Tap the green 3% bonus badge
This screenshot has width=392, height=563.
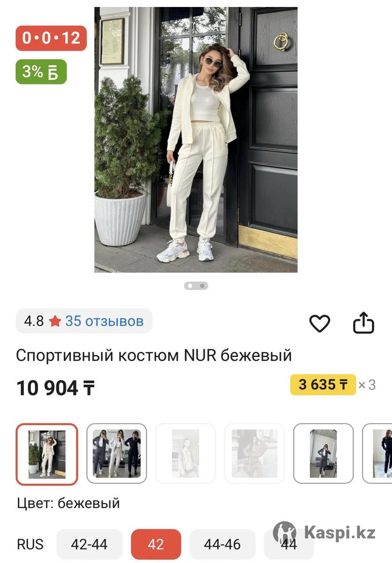[41, 72]
